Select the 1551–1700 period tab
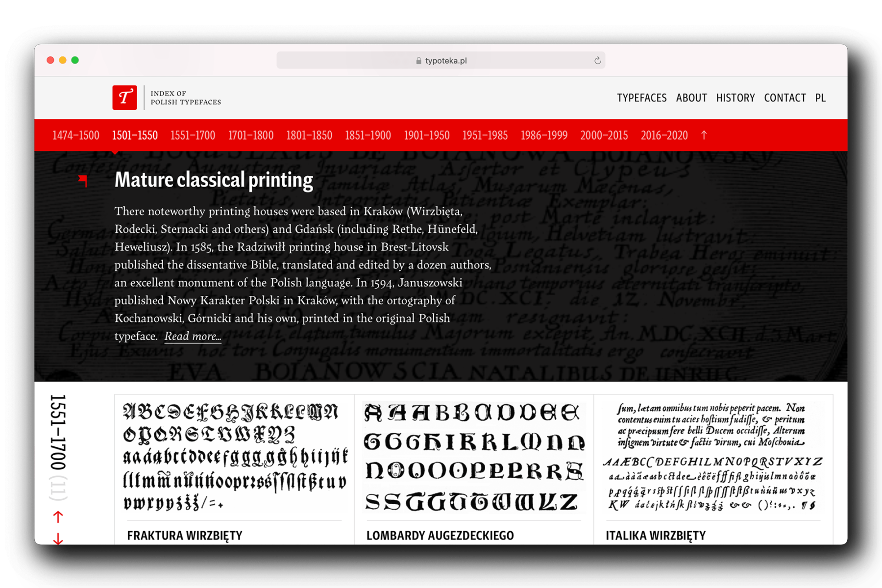The height and width of the screenshot is (588, 882). (193, 135)
